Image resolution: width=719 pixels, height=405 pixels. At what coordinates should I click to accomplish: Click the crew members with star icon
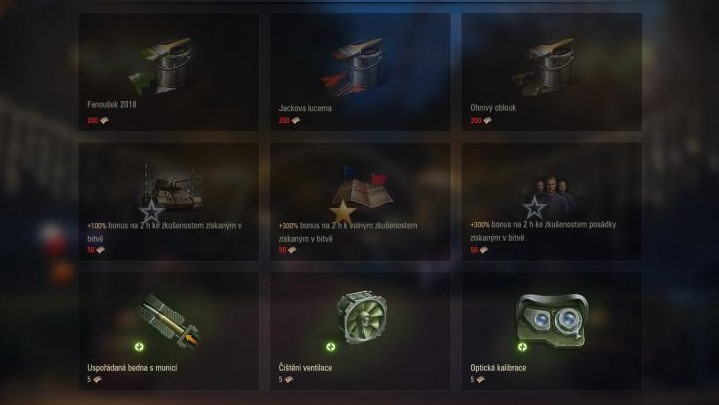coord(549,196)
